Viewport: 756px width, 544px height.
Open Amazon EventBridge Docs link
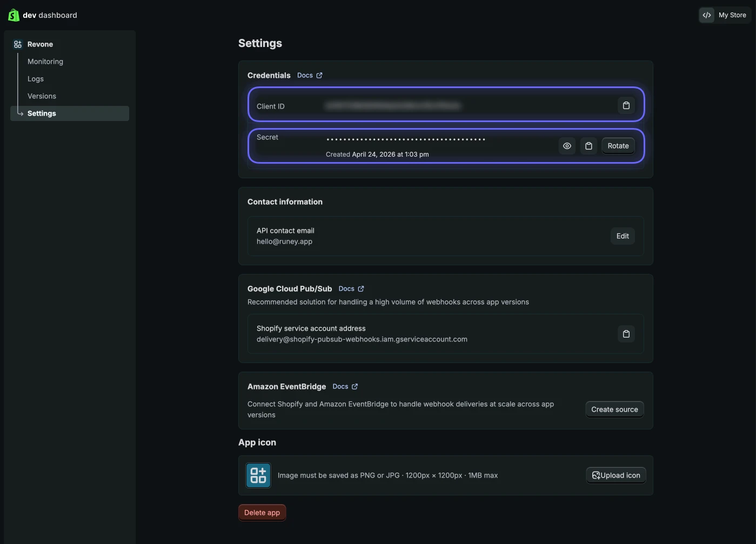point(345,386)
